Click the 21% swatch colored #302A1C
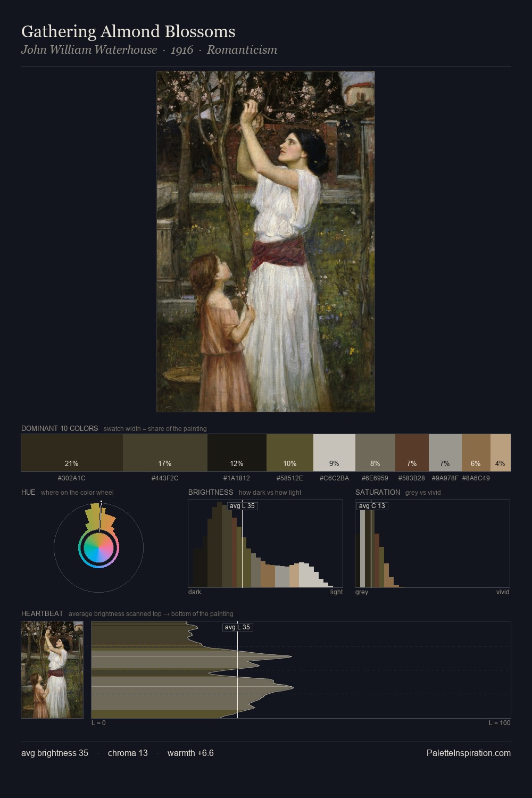Screen dimensions: 532x798 pyautogui.click(x=72, y=453)
